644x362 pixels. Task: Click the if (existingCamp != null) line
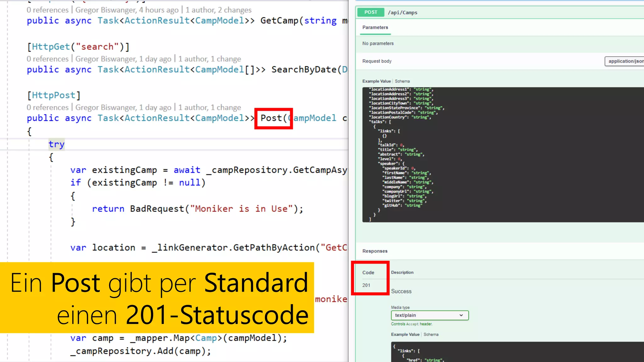[x=138, y=183]
